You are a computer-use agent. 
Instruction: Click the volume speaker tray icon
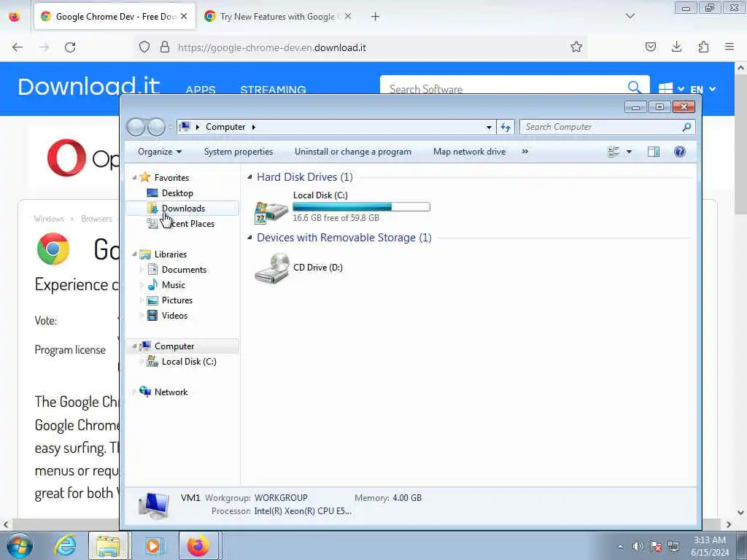638,546
